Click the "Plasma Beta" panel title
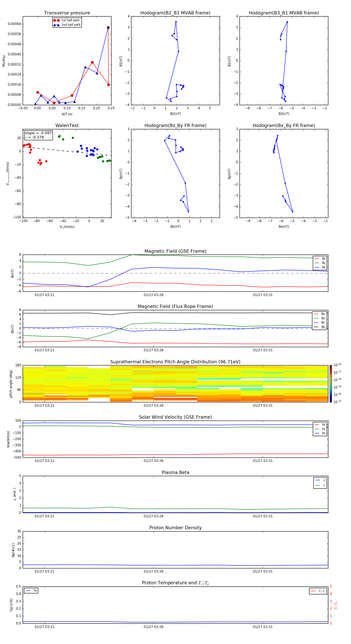Viewport: 351px width, 644px height. pyautogui.click(x=175, y=472)
